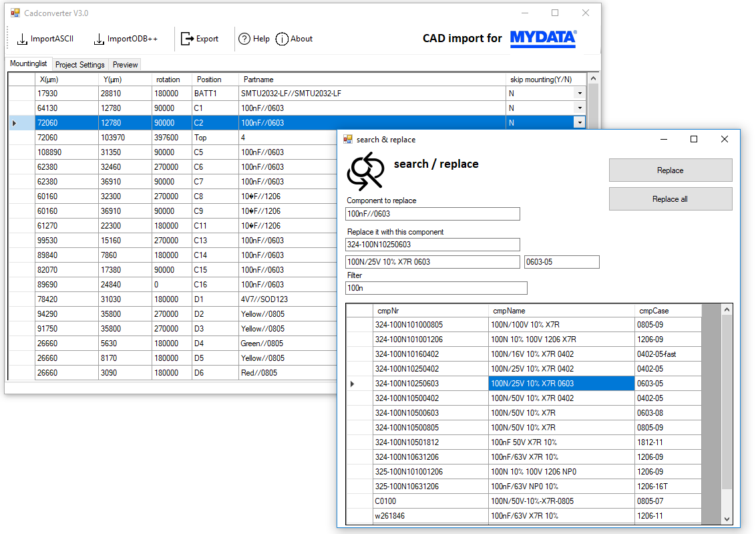Click the Export toolbar label
The height and width of the screenshot is (534, 756).
(x=207, y=39)
